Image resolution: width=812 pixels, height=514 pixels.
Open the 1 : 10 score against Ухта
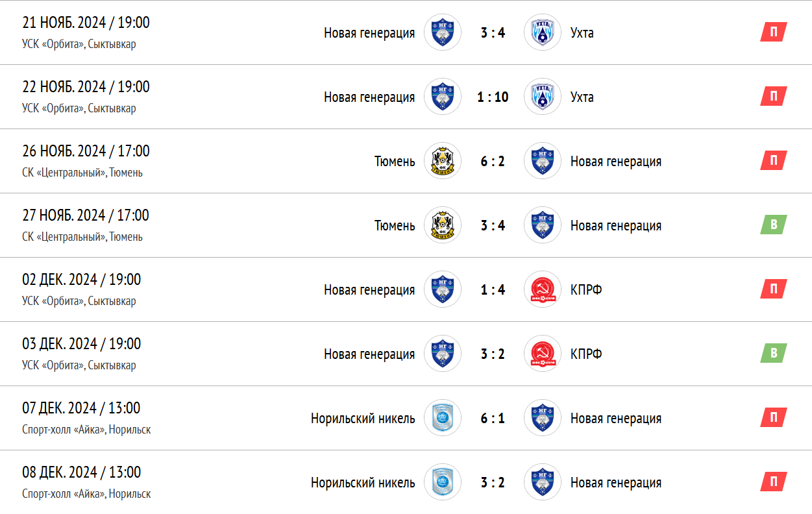[x=493, y=97]
